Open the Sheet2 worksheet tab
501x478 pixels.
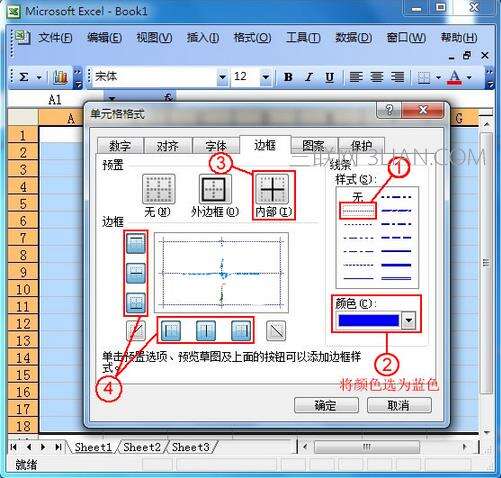click(x=142, y=447)
